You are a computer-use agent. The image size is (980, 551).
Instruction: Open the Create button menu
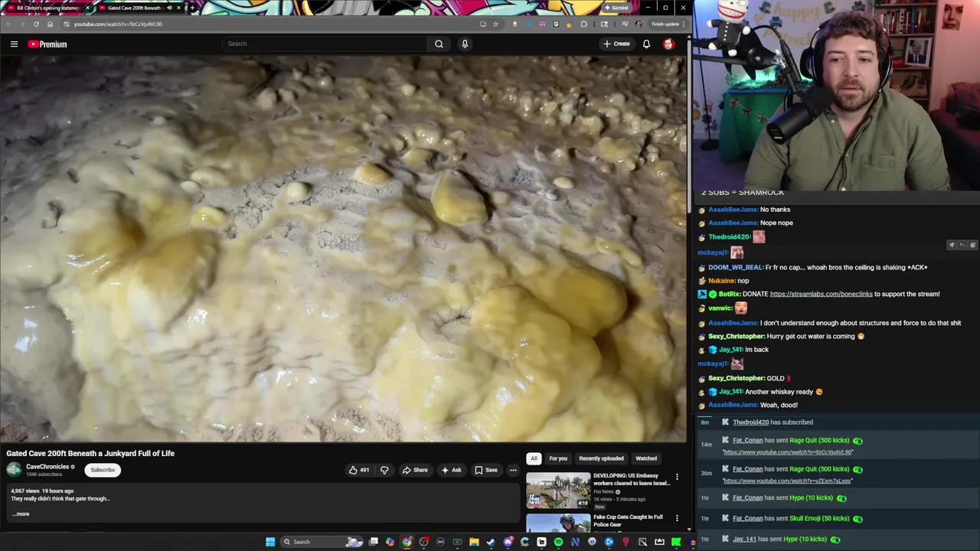pyautogui.click(x=616, y=44)
